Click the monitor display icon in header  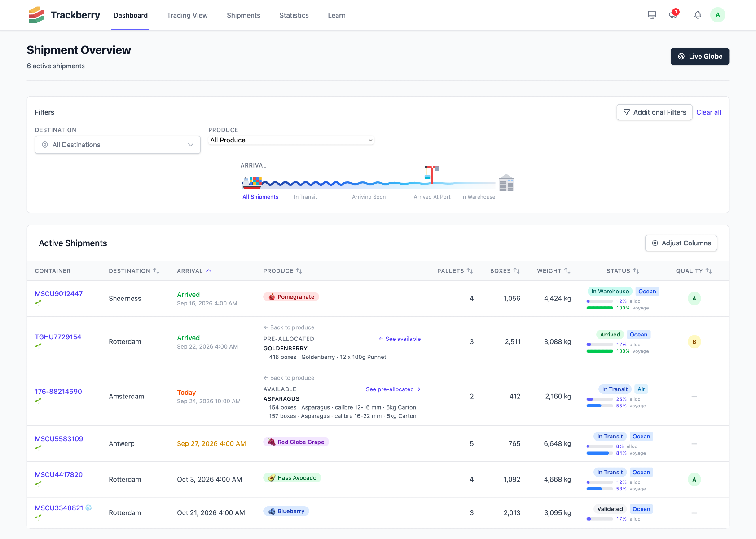[x=652, y=15]
